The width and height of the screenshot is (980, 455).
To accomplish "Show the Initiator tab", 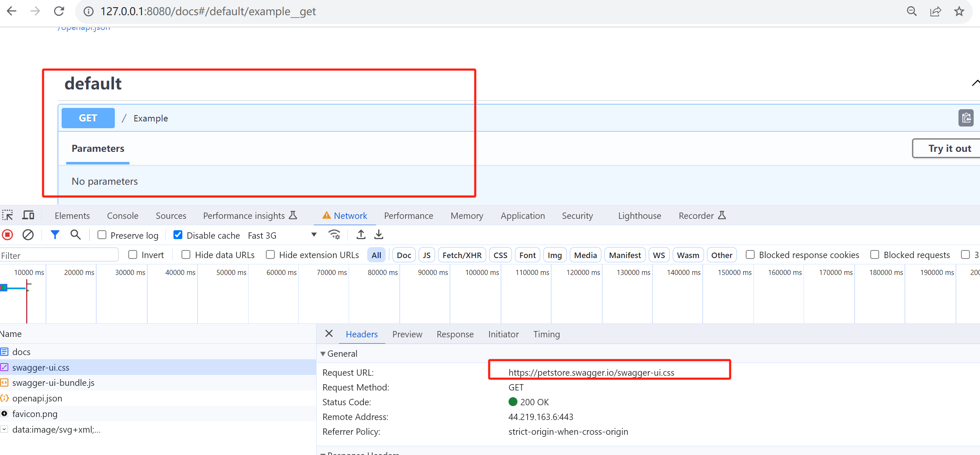I will [x=503, y=334].
